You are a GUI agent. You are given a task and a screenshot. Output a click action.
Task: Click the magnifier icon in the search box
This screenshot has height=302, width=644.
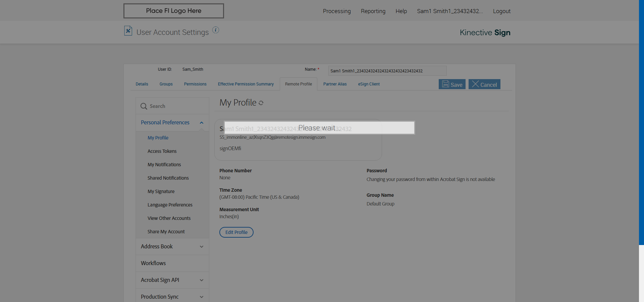(x=144, y=106)
